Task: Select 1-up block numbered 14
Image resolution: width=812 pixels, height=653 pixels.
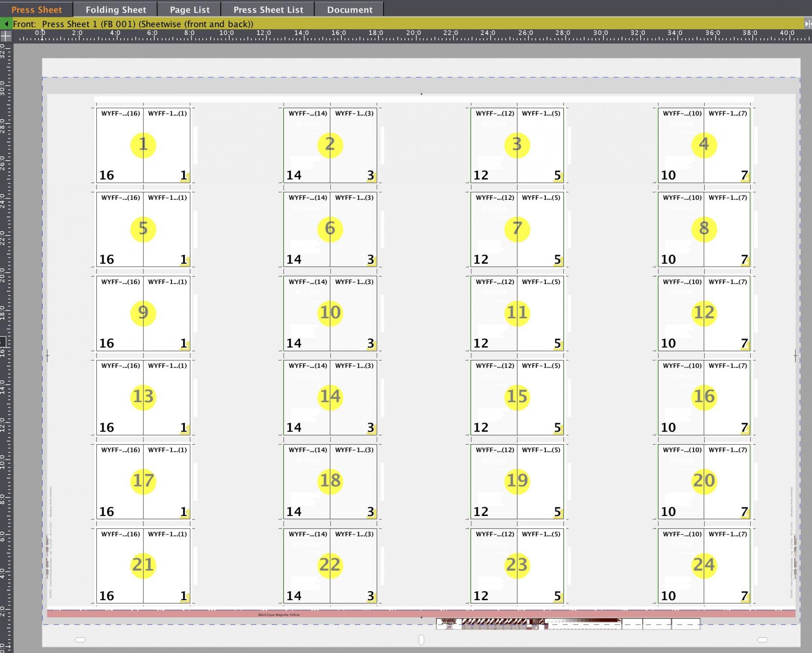Action: [x=330, y=397]
